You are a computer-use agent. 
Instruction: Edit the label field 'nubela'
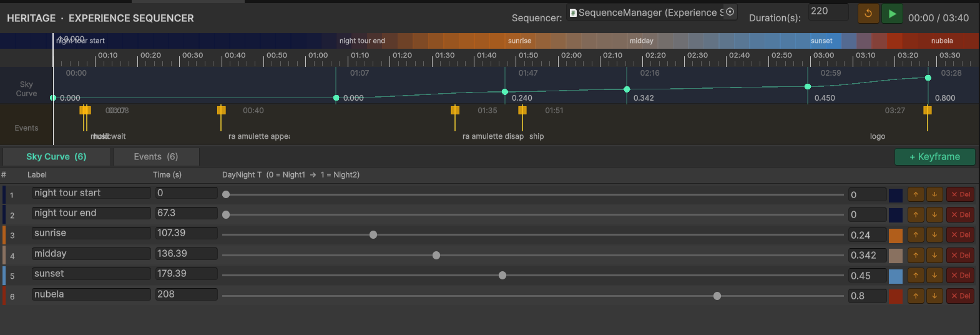(x=91, y=294)
